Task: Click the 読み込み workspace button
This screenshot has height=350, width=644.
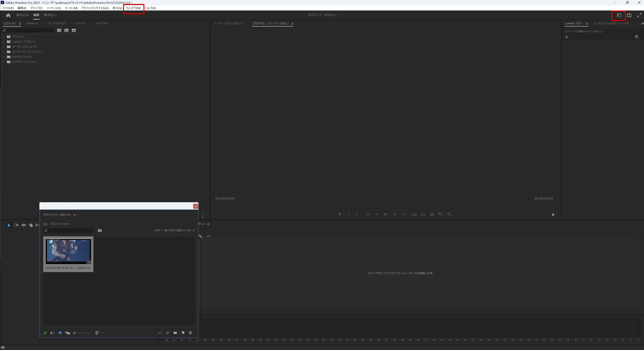Action: (x=22, y=15)
